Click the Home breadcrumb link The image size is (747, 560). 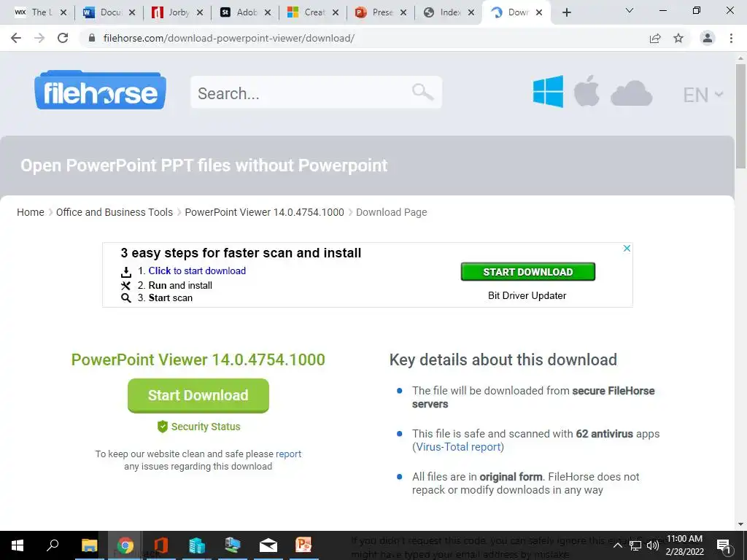31,212
